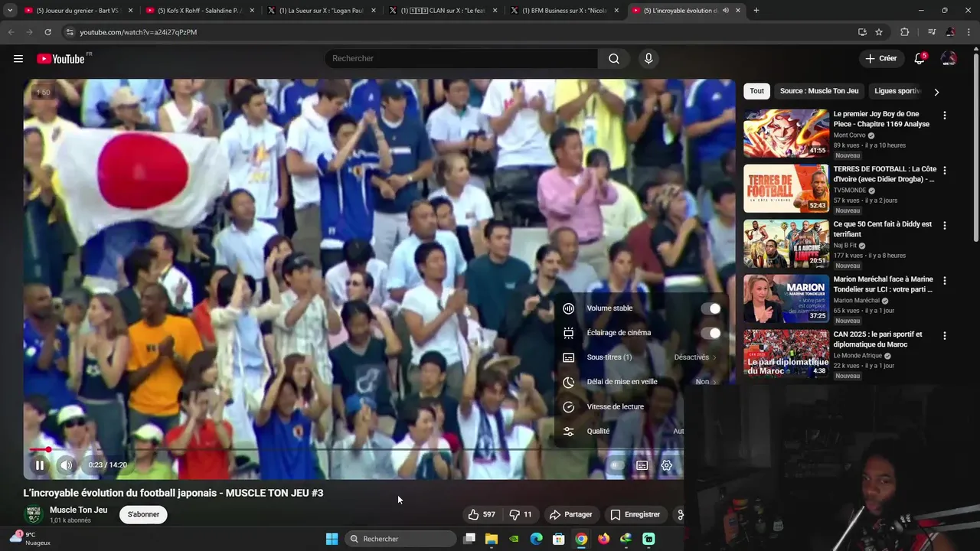Like the video with thumbs up

click(x=482, y=514)
